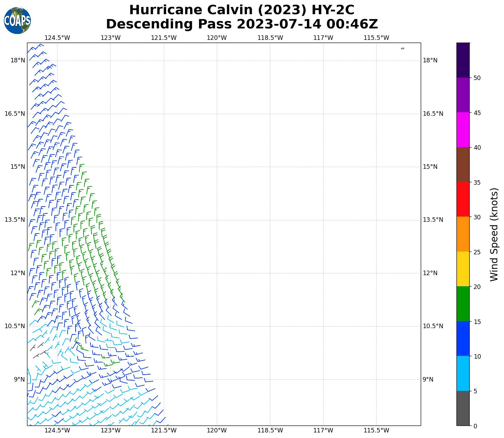The image size is (504, 438).
Task: Select the dark blue 10-15 knots band
Action: [x=463, y=339]
